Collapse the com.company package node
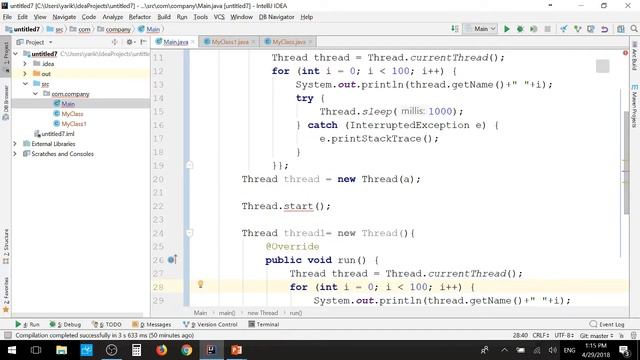This screenshot has width=640, height=360. [36, 94]
